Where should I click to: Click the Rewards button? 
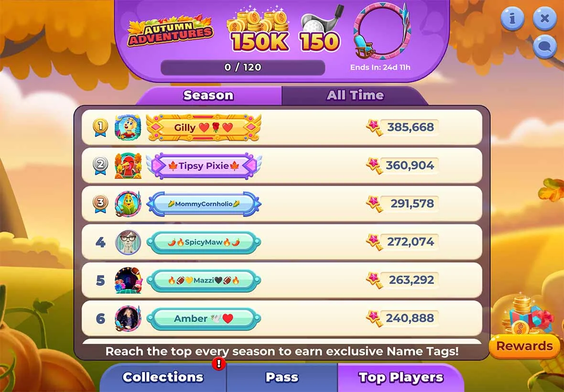(x=524, y=346)
